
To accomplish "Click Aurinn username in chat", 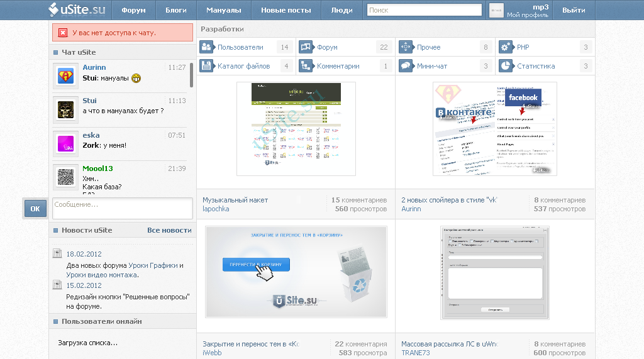I will click(94, 67).
